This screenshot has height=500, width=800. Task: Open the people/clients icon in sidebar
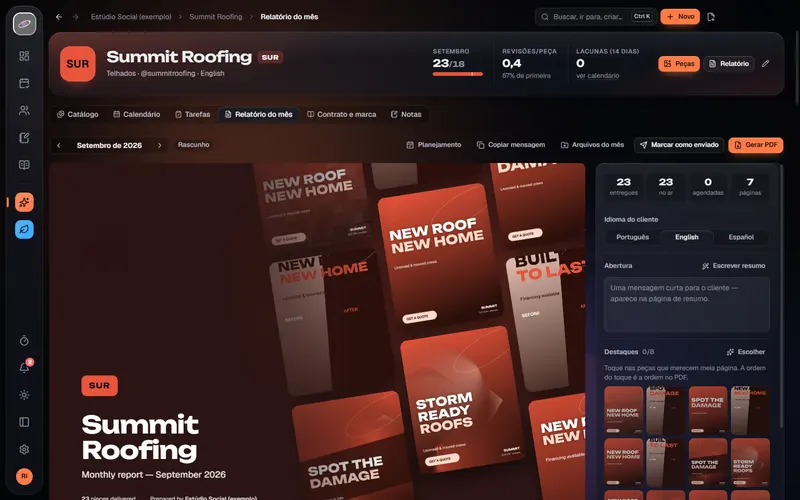pos(24,110)
